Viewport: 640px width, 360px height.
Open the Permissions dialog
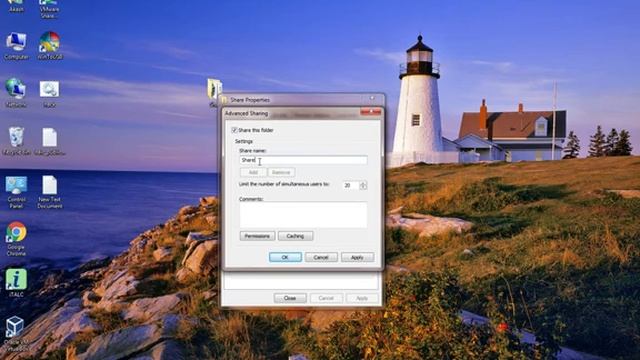click(x=257, y=236)
